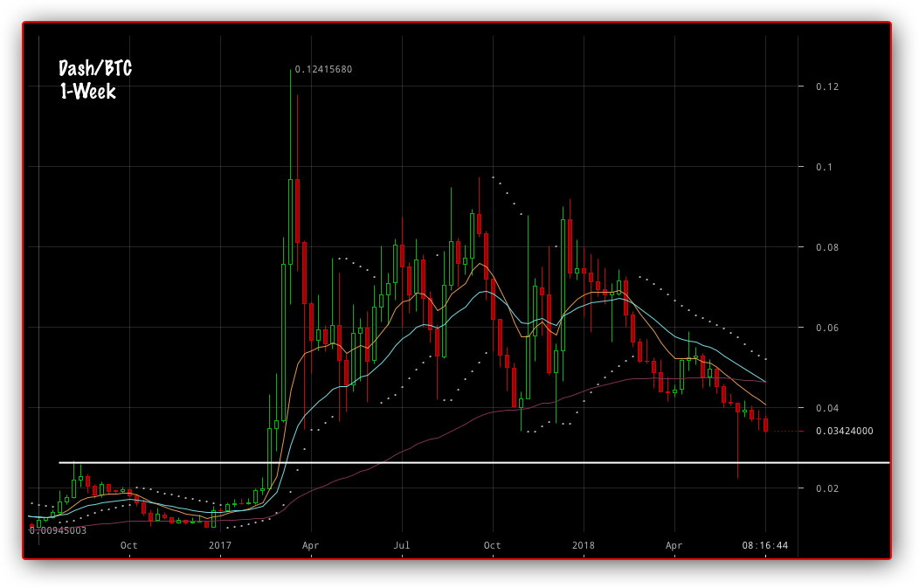Click the current price 0.03424000 label
Image resolution: width=919 pixels, height=588 pixels.
[845, 431]
